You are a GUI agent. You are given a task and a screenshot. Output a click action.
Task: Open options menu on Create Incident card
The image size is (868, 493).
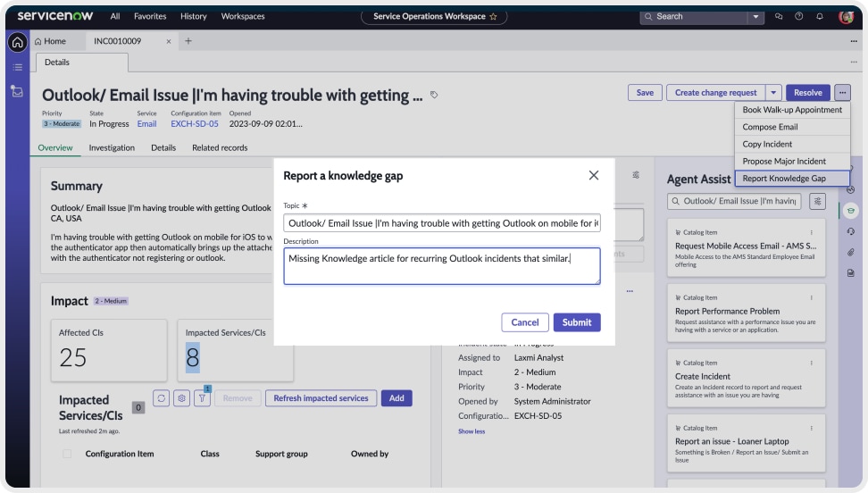coord(811,363)
